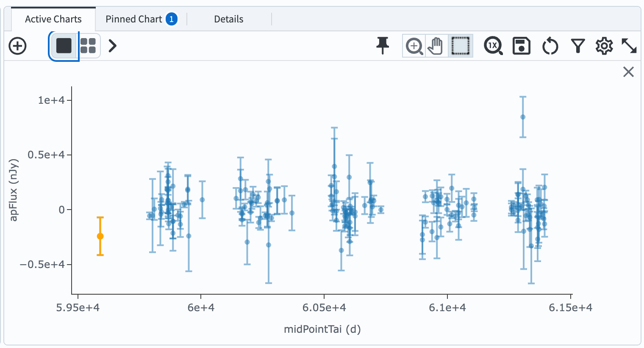Image resolution: width=644 pixels, height=348 pixels.
Task: Expand the chart panel to full size
Action: pos(629,46)
